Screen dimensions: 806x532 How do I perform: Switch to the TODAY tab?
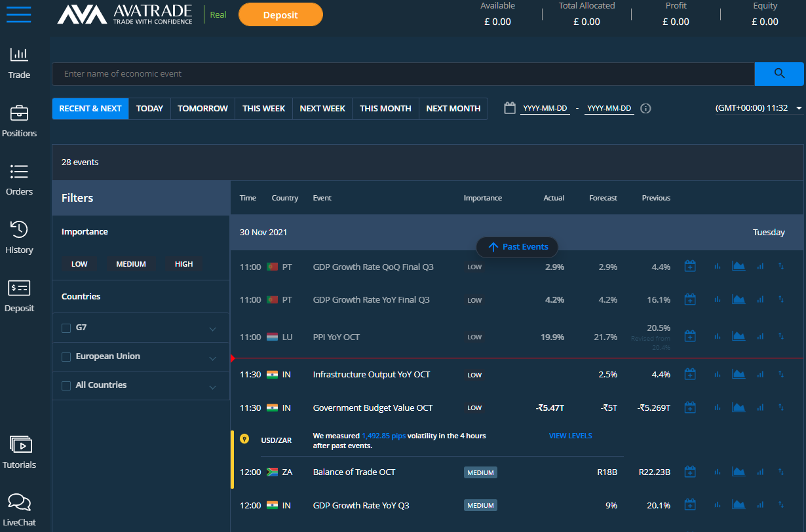pyautogui.click(x=149, y=108)
